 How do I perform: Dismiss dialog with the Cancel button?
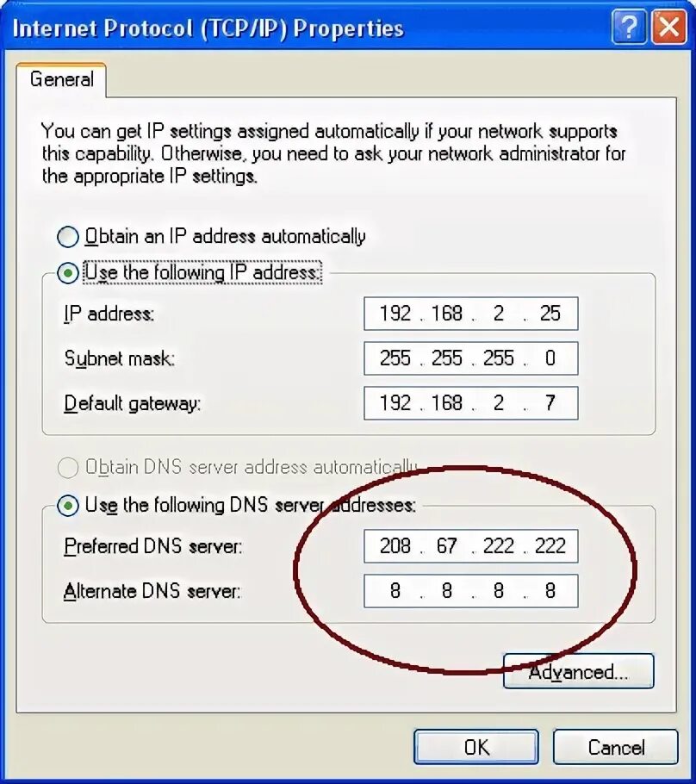[x=616, y=747]
